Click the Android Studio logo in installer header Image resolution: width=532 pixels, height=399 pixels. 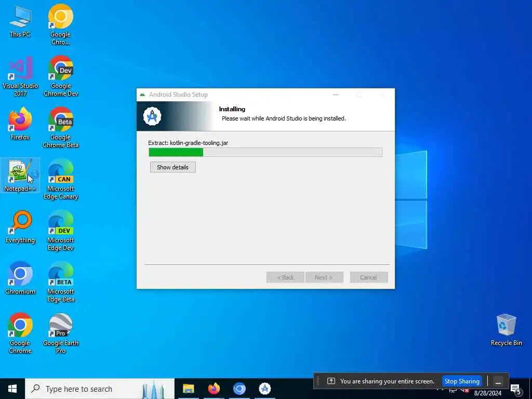[152, 116]
